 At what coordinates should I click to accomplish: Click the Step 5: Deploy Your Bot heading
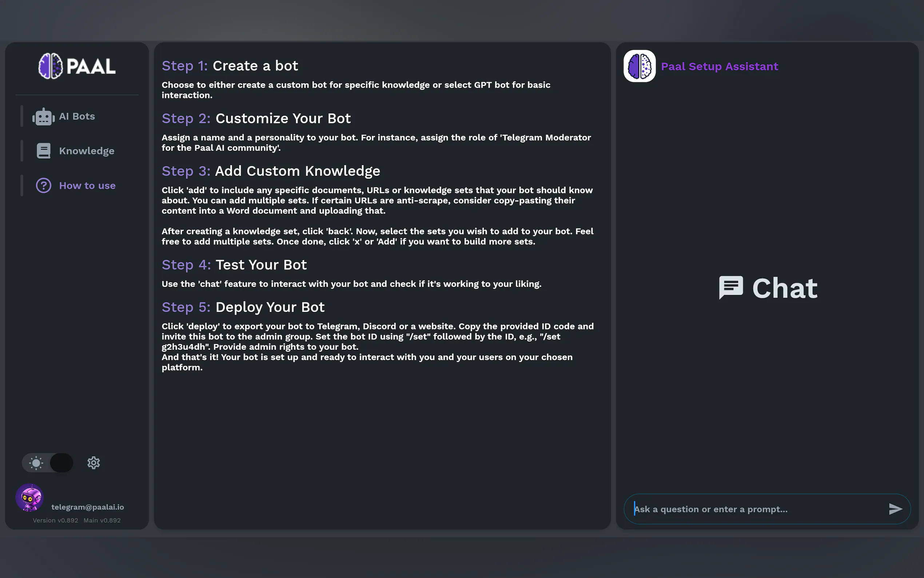(x=243, y=307)
